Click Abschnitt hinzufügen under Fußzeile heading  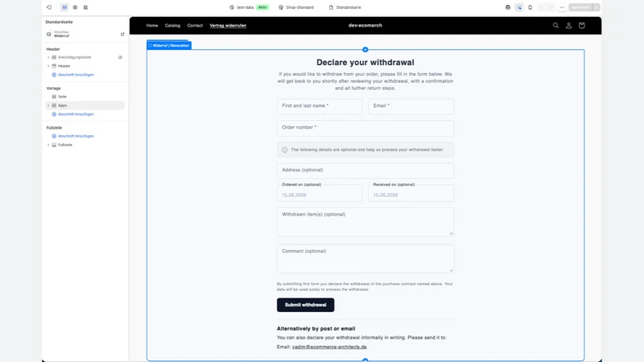pyautogui.click(x=76, y=136)
